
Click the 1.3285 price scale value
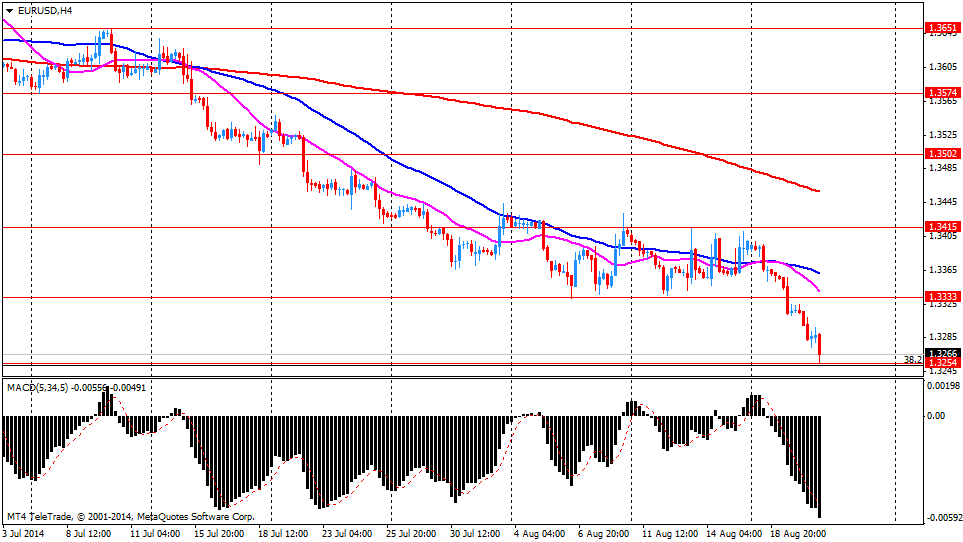[943, 337]
